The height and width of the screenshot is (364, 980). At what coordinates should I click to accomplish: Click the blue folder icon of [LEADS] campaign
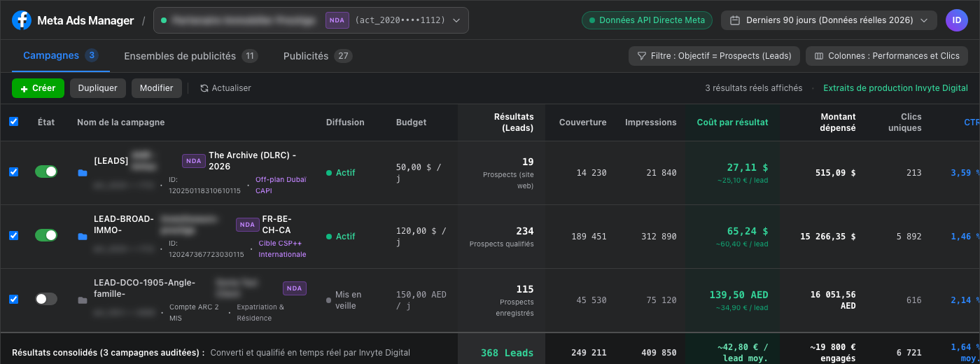83,172
